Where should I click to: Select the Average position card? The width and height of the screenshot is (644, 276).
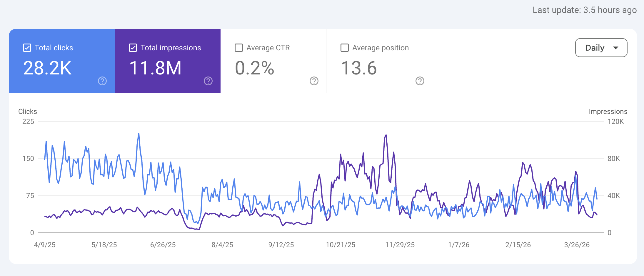379,62
